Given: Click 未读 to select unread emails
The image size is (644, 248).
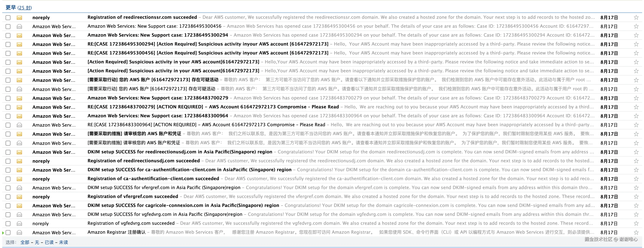Looking at the screenshot, I should pos(64,242).
